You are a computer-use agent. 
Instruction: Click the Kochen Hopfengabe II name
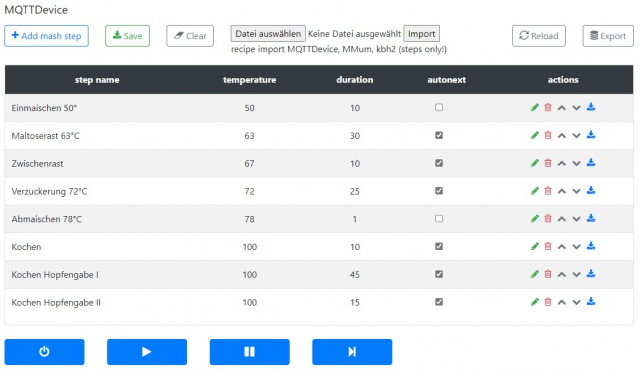pos(56,302)
